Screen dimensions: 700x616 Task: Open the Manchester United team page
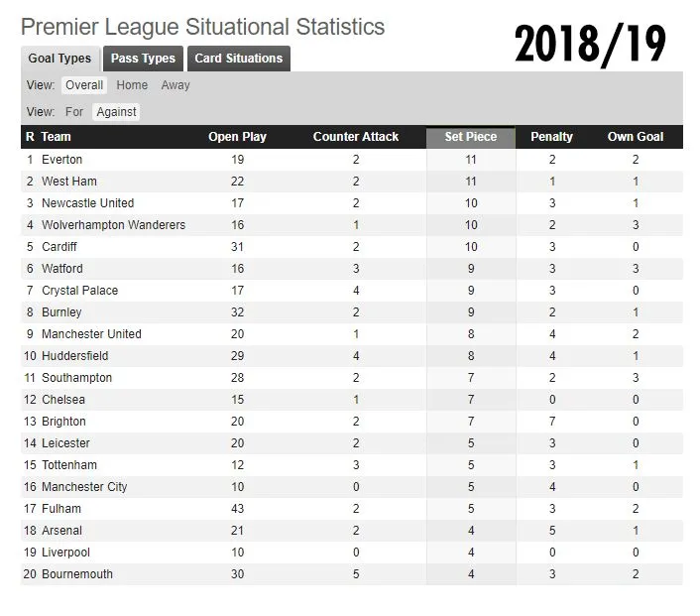click(x=91, y=334)
